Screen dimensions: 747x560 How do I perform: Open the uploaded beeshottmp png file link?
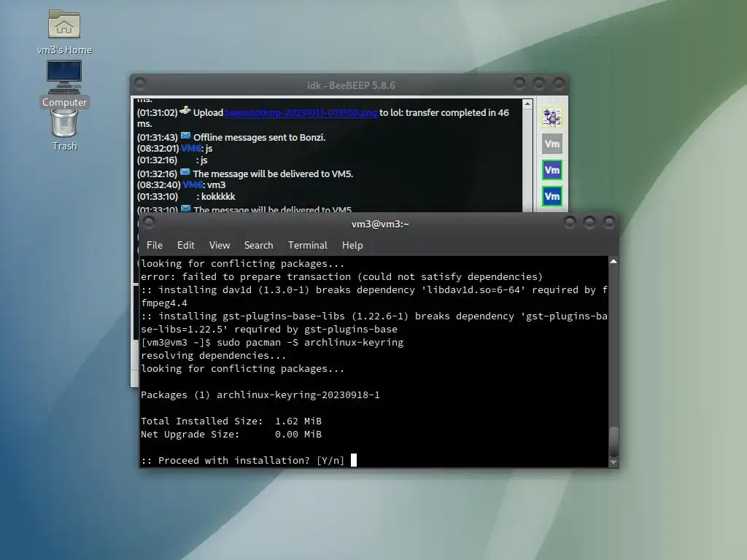tap(301, 113)
